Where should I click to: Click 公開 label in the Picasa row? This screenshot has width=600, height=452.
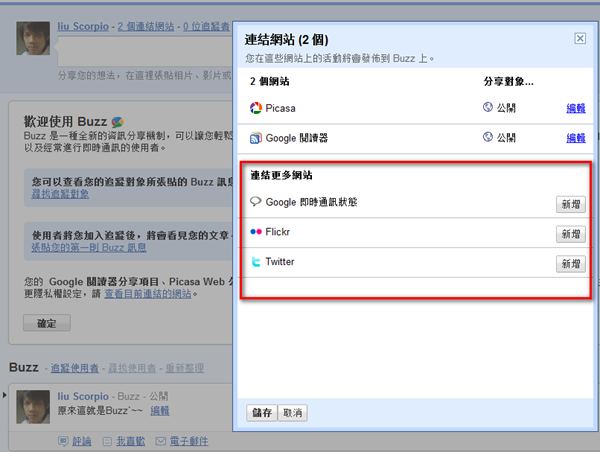point(506,108)
